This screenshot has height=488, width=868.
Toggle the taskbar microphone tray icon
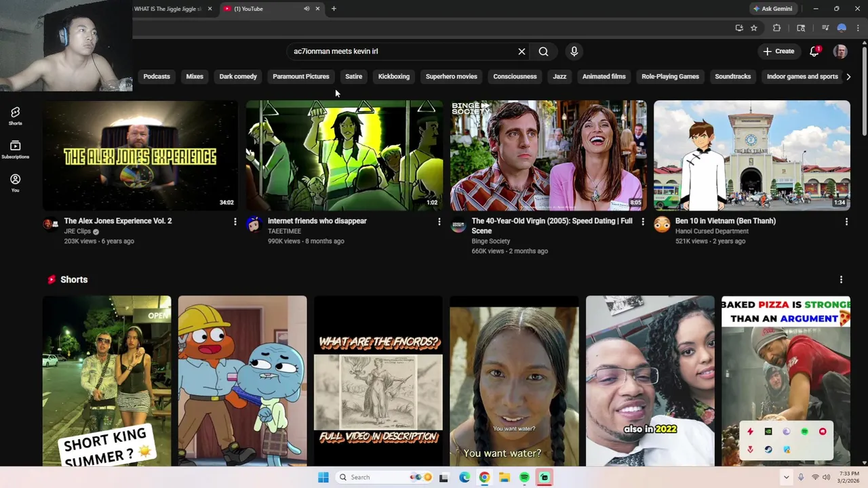[801, 477]
